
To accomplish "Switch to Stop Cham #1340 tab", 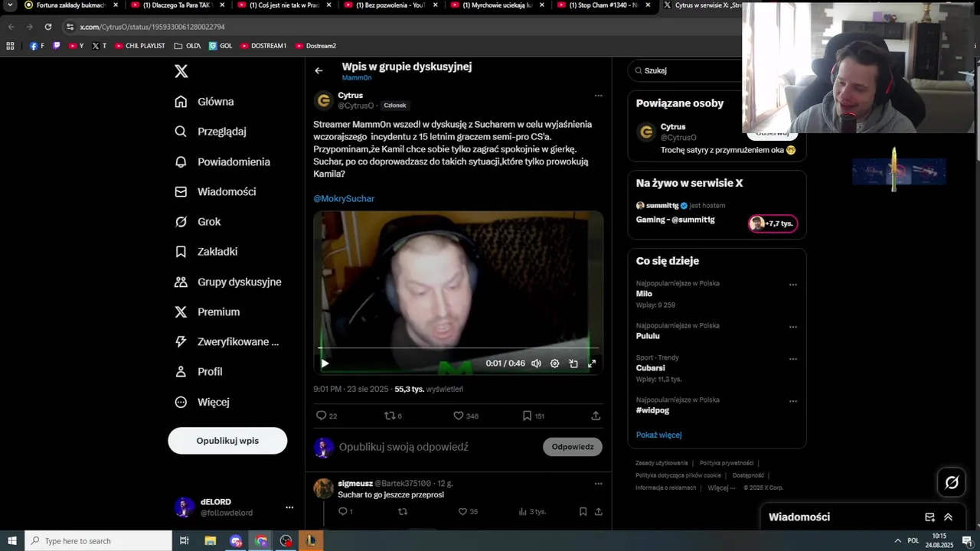I will pos(603,5).
